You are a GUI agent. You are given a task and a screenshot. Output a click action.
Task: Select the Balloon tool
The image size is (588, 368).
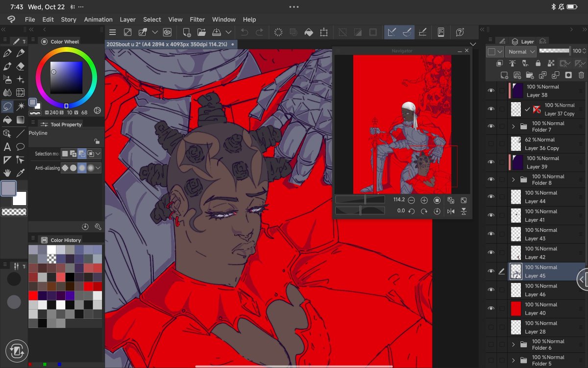[x=21, y=146]
